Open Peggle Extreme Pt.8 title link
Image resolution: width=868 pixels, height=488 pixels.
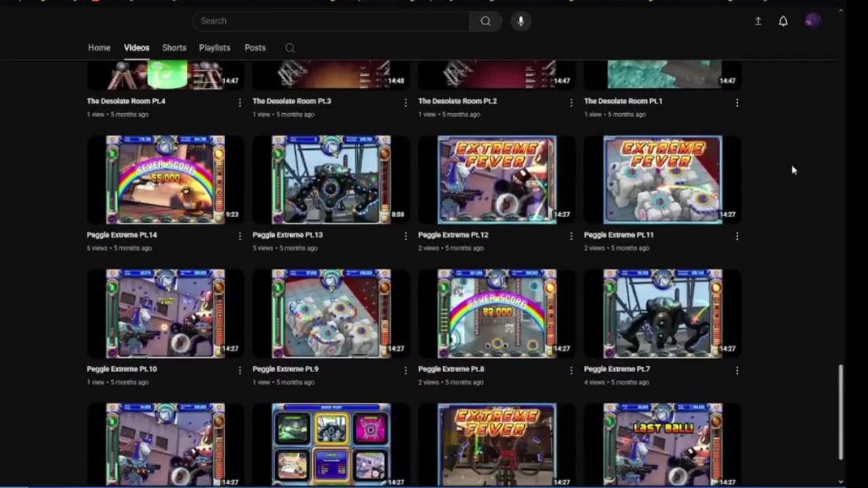[x=452, y=369]
